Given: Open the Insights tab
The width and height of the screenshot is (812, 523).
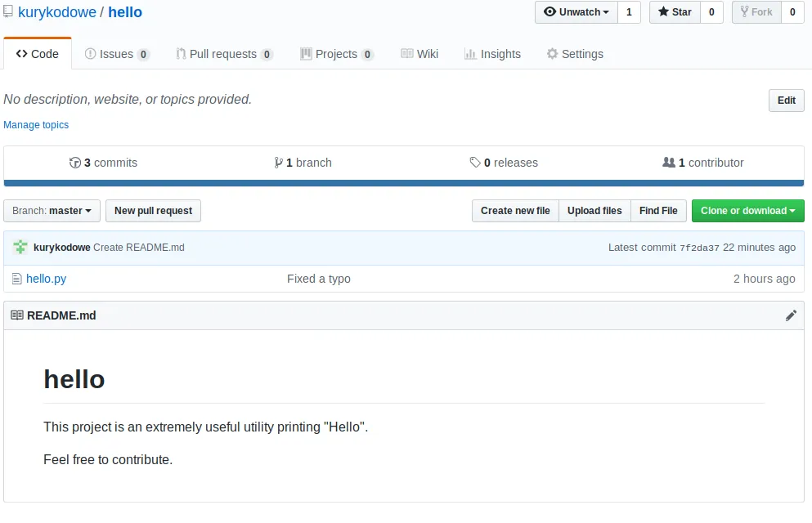Looking at the screenshot, I should (x=492, y=54).
